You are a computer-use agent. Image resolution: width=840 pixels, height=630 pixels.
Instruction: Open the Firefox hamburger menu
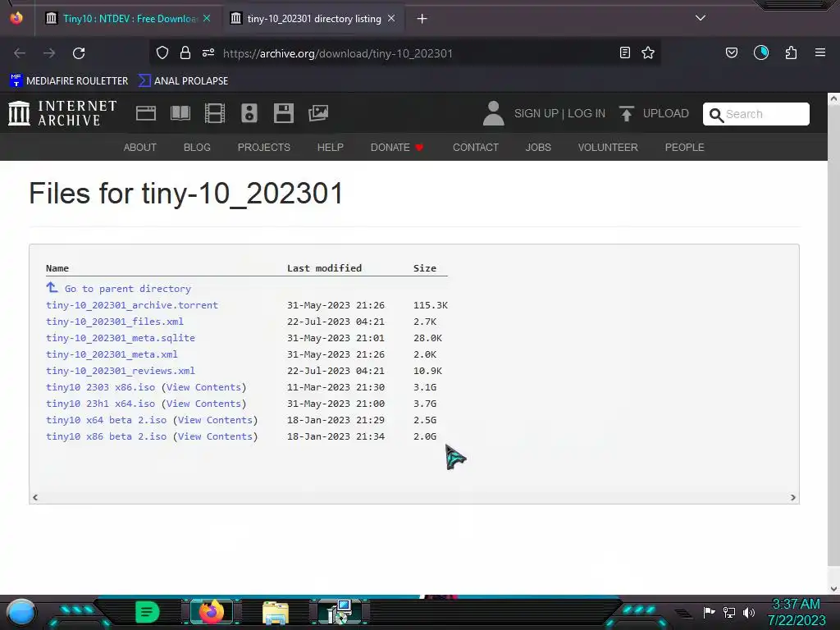820,52
